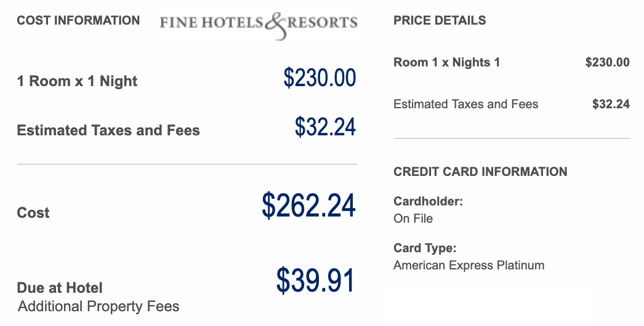Click the CREDIT CARD INFORMATION heading
The image size is (644, 326).
pyautogui.click(x=480, y=172)
